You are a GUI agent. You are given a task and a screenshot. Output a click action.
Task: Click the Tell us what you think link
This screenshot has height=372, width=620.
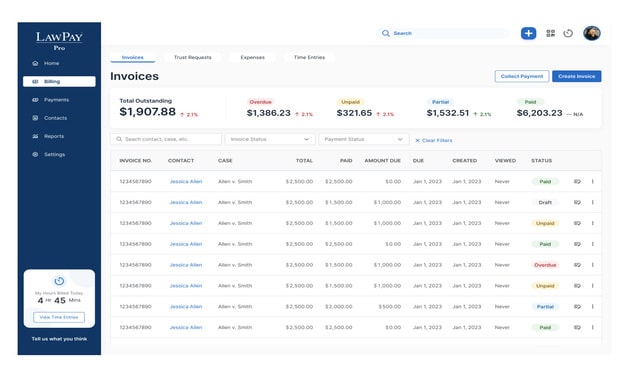59,339
